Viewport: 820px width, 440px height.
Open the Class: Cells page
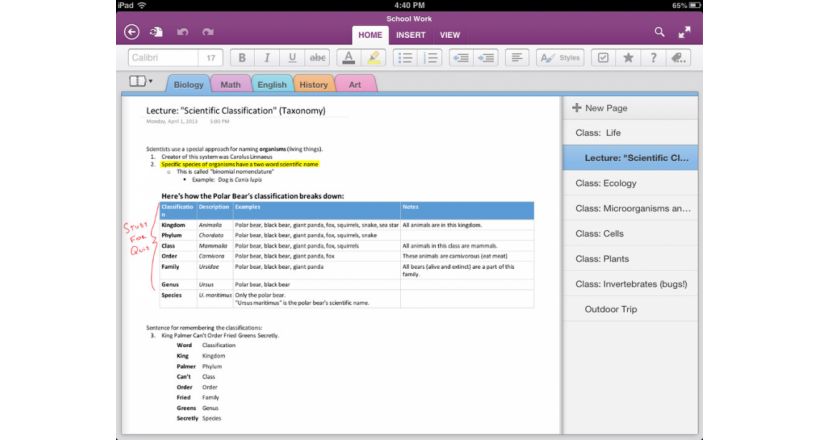tap(630, 233)
